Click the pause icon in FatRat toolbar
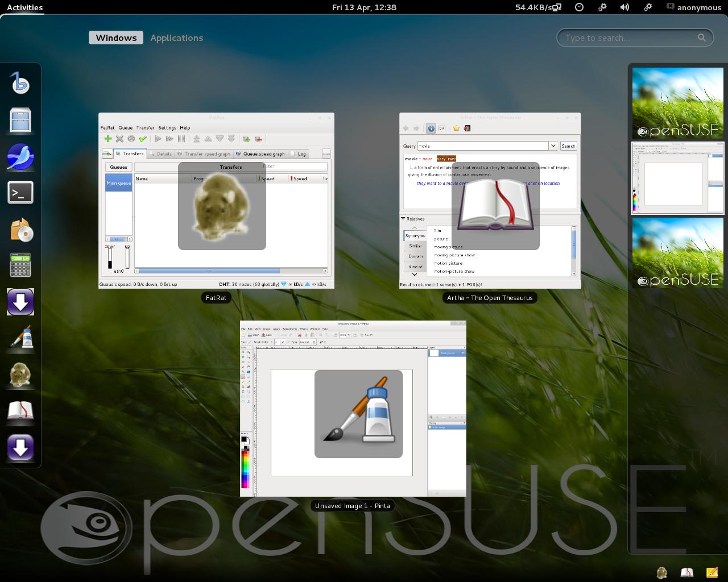 click(x=181, y=139)
